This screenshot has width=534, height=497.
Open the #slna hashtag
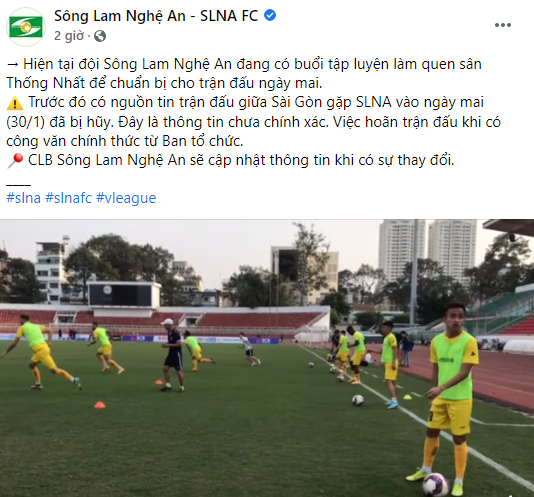click(23, 198)
